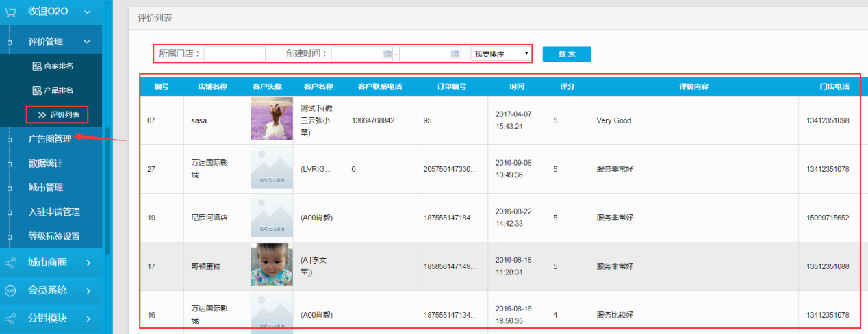
Task: Click placeholder avatar in 尼罗河酒店 row
Action: point(272,217)
